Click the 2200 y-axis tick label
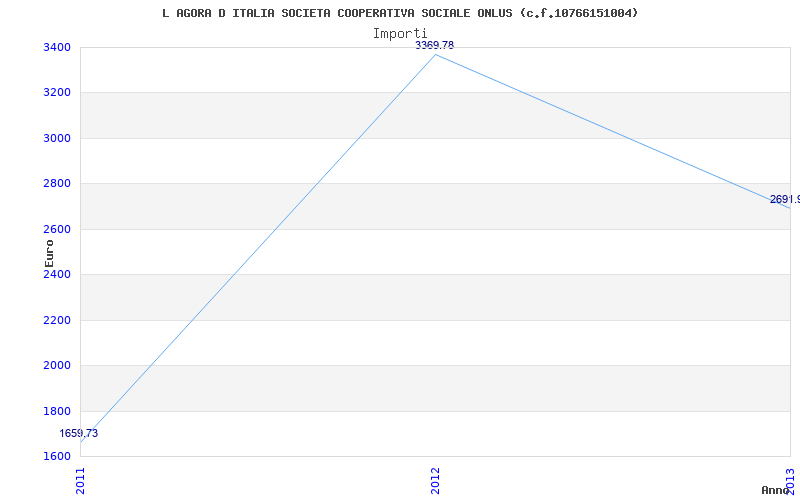The height and width of the screenshot is (500, 800). (x=57, y=321)
